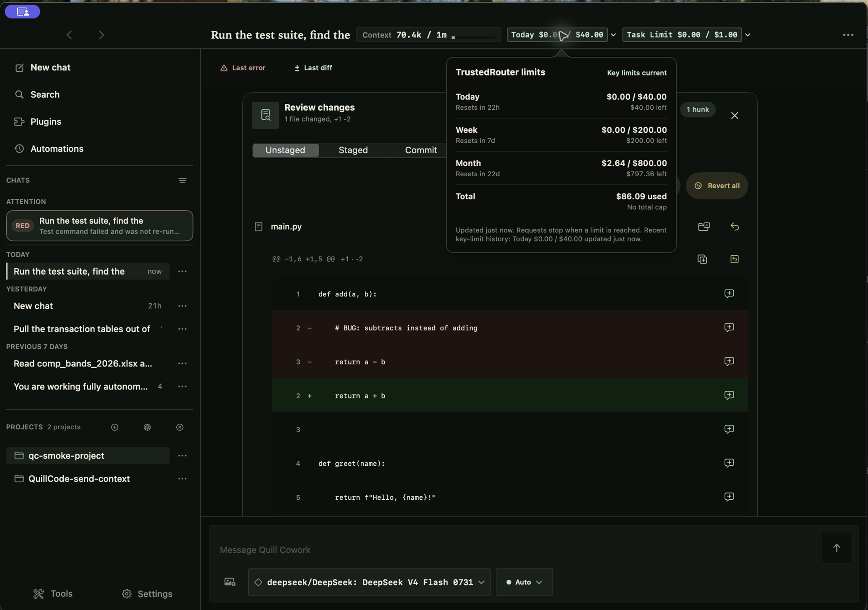Viewport: 868px width, 610px height.
Task: Click the purple screen-share icon at top left
Action: tap(23, 12)
